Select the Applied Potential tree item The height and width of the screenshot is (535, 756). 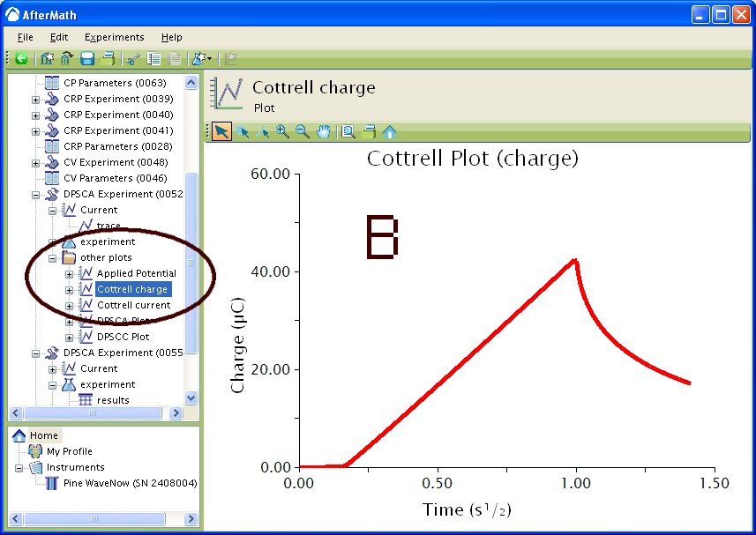(x=137, y=273)
